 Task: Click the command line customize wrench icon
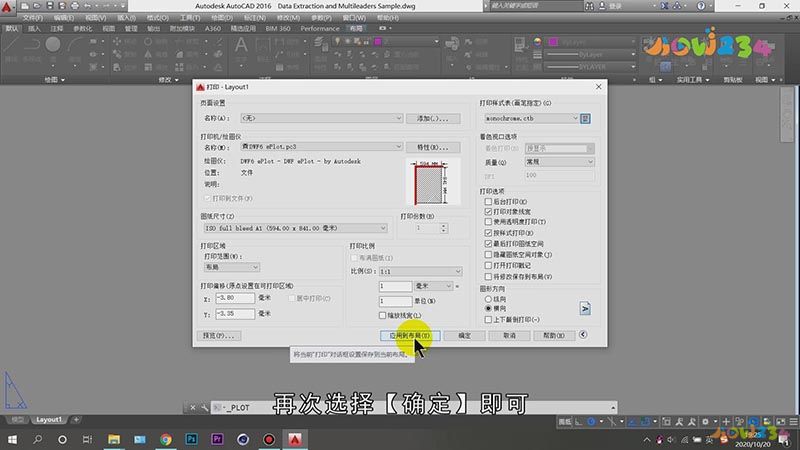coord(204,408)
